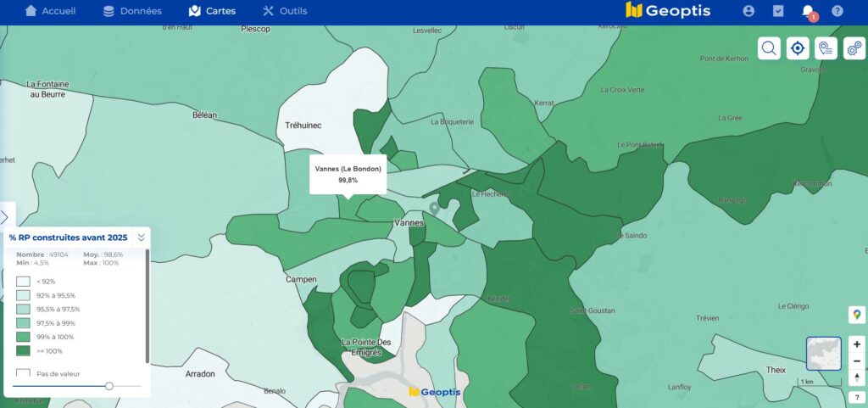Click the Le Clérigo map label
Image resolution: width=868 pixels, height=408 pixels.
[793, 305]
